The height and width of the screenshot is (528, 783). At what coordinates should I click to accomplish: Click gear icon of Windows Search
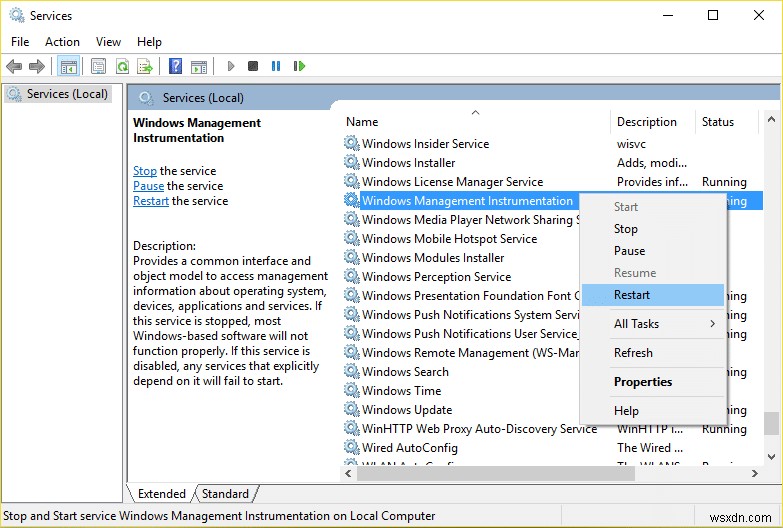pos(352,371)
